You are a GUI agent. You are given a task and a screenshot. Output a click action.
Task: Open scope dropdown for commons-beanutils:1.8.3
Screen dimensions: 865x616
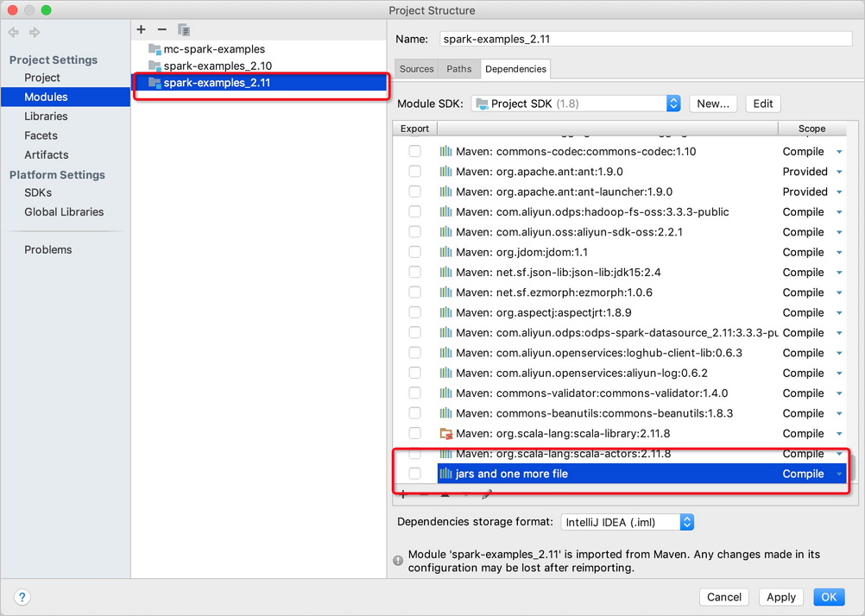pos(839,413)
